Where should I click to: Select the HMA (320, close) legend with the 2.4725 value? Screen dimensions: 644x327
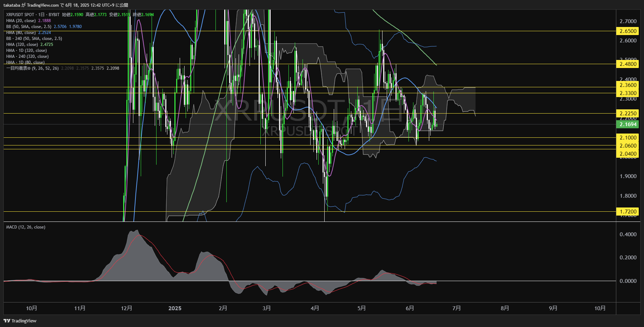click(29, 45)
